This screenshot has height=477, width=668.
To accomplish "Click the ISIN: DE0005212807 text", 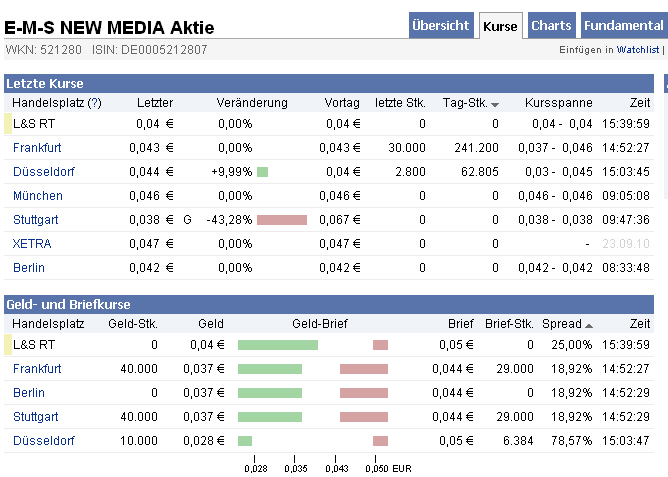I will [x=150, y=50].
